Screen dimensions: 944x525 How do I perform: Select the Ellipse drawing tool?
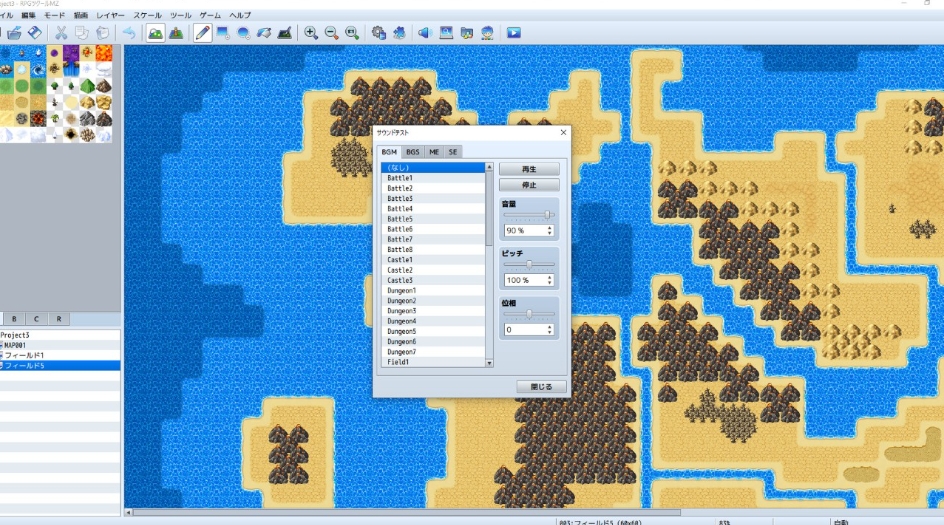[x=244, y=33]
